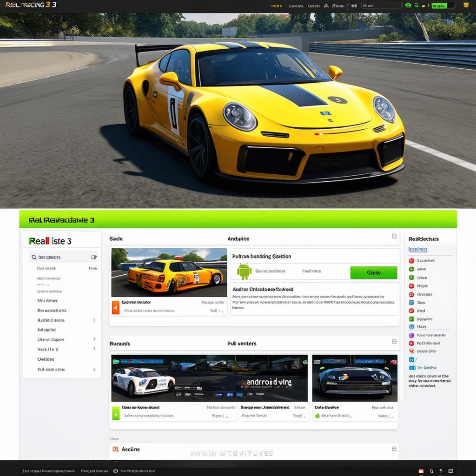Collapse the Andyice panel using its corner box

[394, 236]
